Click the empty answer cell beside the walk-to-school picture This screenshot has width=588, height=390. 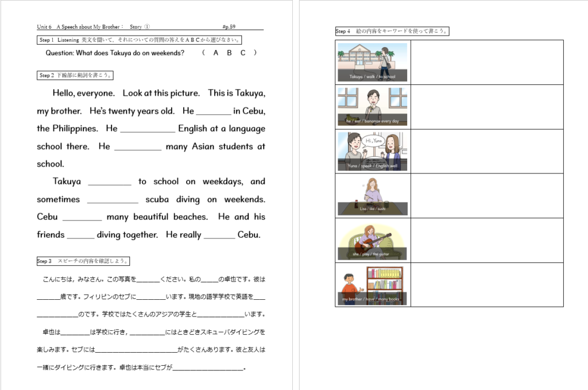[487, 62]
